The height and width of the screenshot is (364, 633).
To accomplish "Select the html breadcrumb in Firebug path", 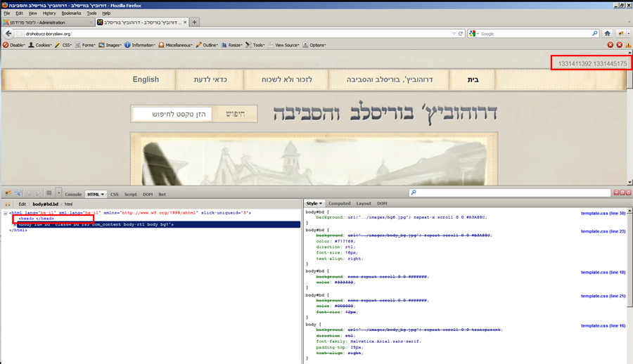I will [x=69, y=204].
